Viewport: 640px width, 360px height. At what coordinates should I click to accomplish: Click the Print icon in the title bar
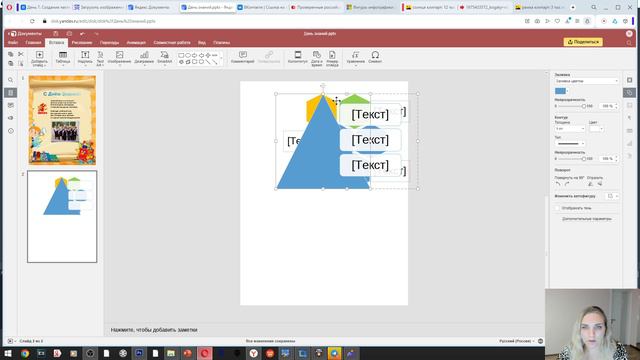[x=69, y=33]
